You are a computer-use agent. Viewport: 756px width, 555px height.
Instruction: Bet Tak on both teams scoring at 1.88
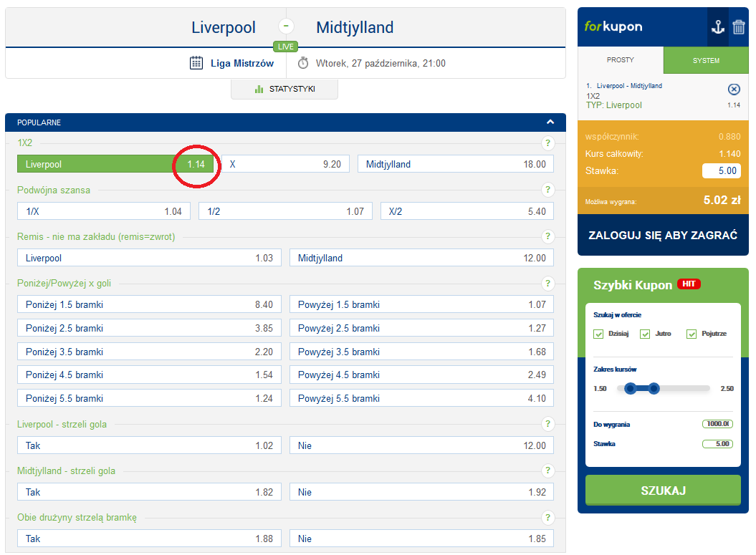click(149, 539)
